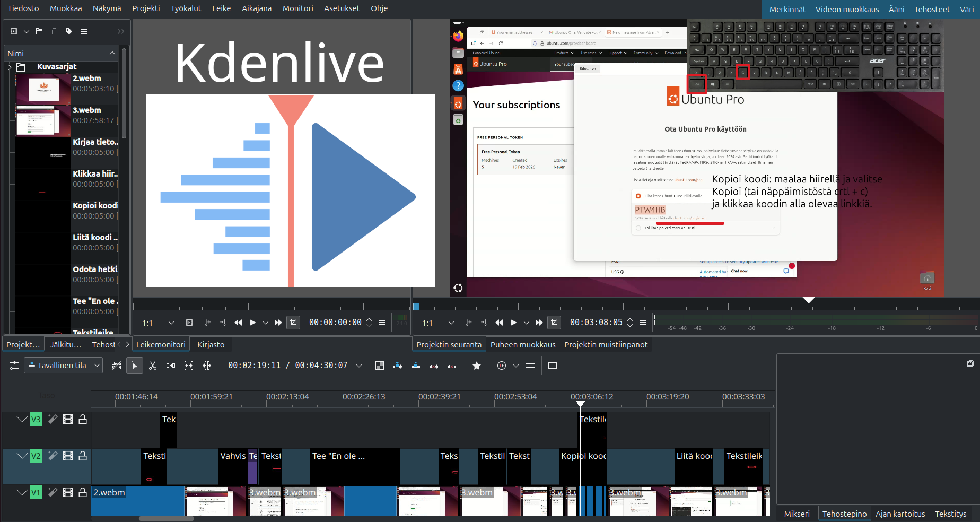Toggle lock on track V3
The image size is (980, 522).
(83, 419)
